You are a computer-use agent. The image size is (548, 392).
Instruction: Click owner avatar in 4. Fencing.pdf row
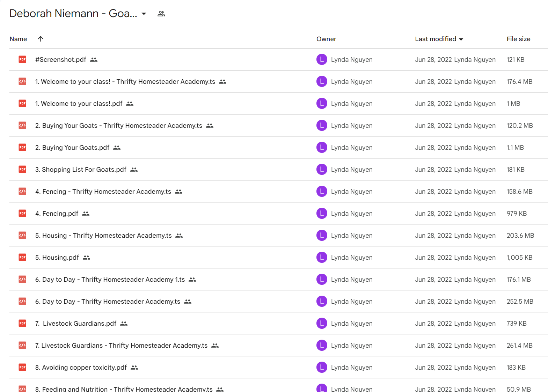tap(322, 213)
